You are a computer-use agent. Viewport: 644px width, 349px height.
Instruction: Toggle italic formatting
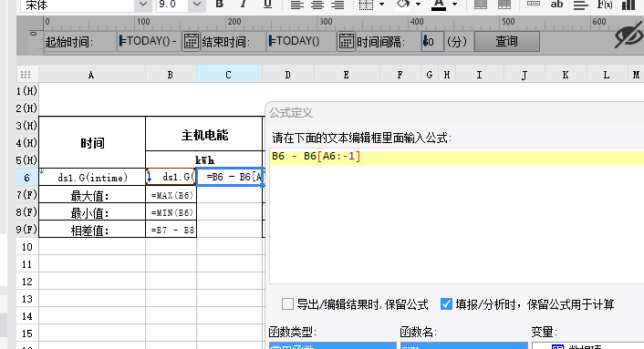244,5
